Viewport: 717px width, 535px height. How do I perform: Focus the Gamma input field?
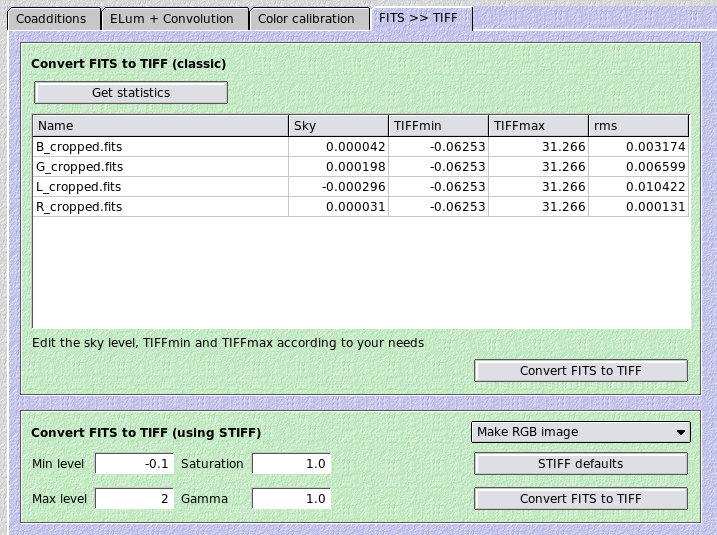(291, 498)
